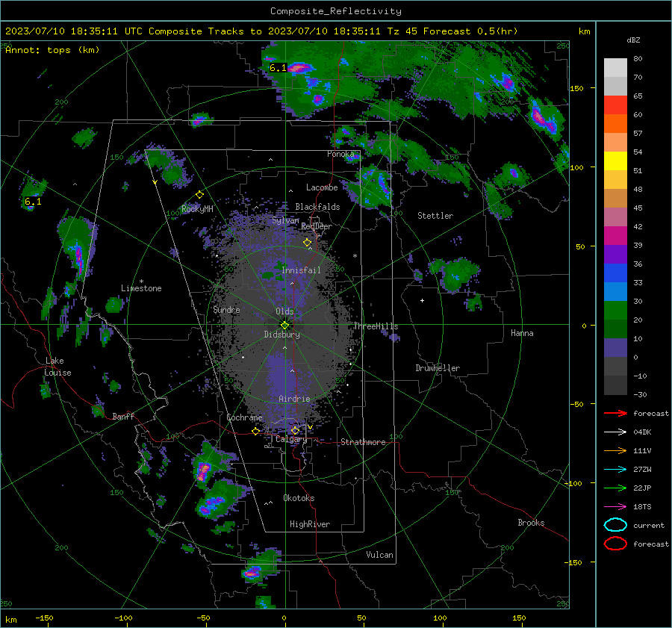Viewport: 672px width, 628px height.
Task: Click the Brooks city label
Action: pyautogui.click(x=531, y=523)
